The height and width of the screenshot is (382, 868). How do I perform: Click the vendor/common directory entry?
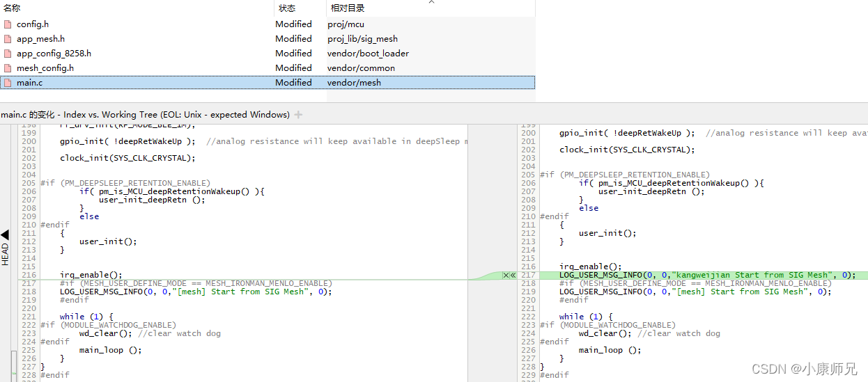361,68
